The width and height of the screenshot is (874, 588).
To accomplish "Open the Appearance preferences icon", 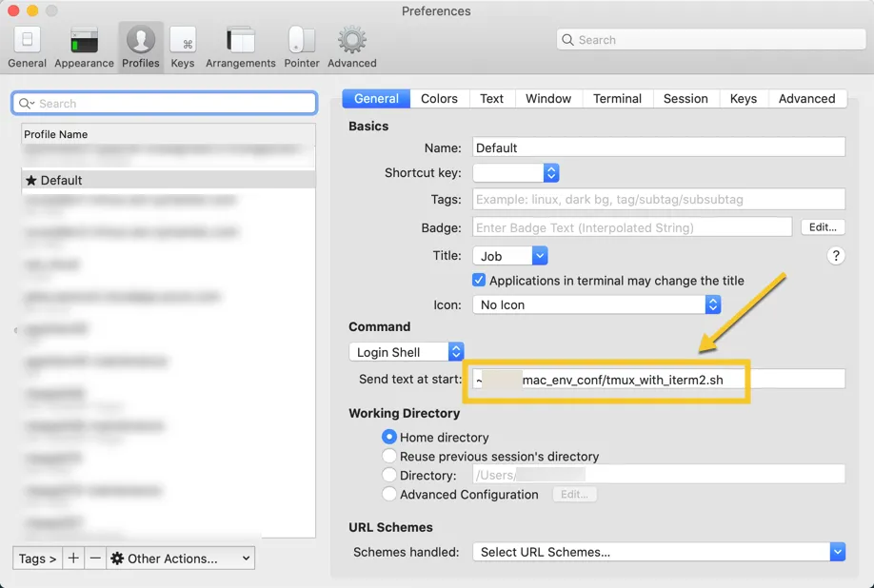I will pyautogui.click(x=84, y=45).
